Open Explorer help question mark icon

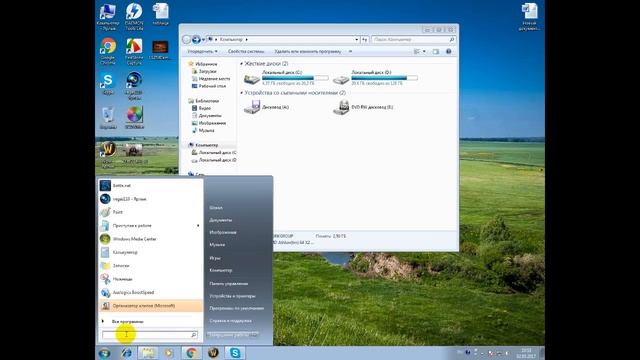coord(449,51)
